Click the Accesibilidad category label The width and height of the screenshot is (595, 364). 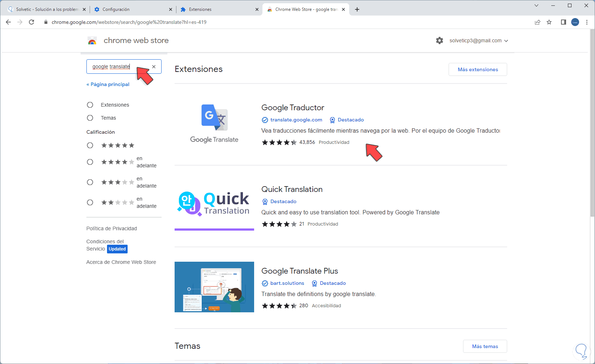tap(326, 306)
